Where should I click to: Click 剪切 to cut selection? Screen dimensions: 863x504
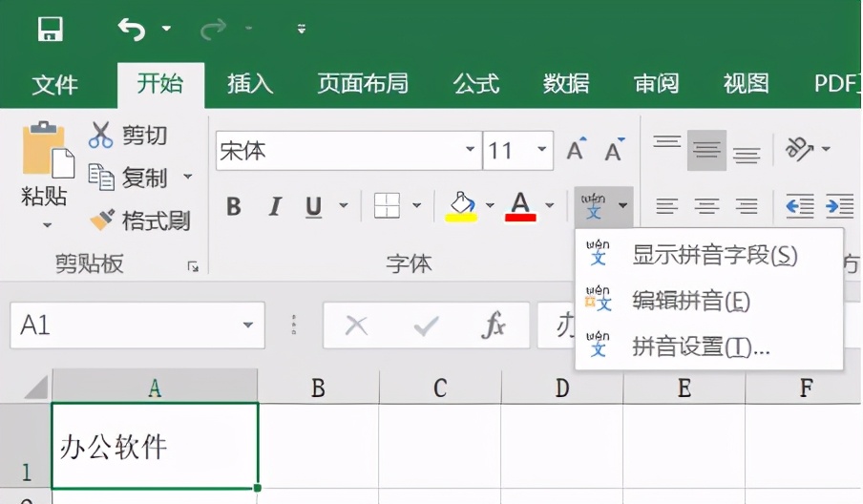point(128,135)
